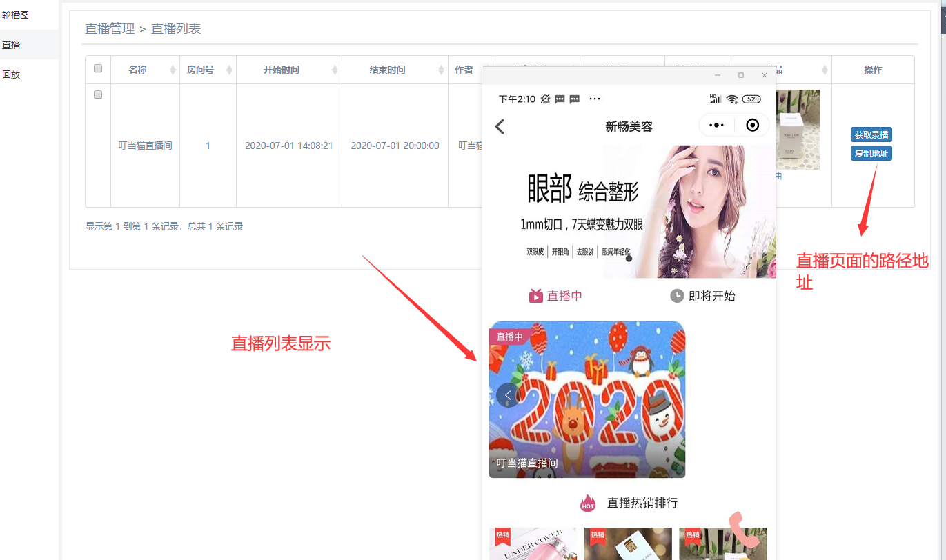Click the 作者 column header
946x560 pixels.
(464, 70)
